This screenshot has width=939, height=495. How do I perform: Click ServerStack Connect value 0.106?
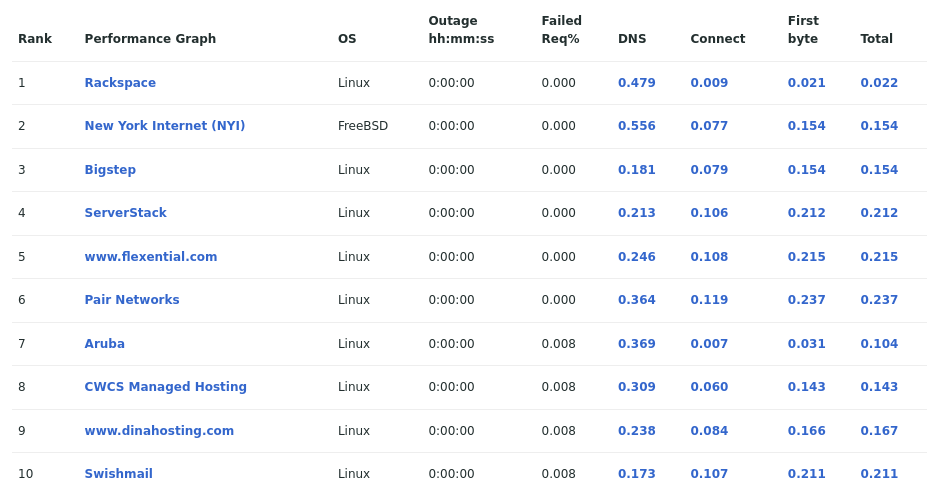pyautogui.click(x=709, y=212)
